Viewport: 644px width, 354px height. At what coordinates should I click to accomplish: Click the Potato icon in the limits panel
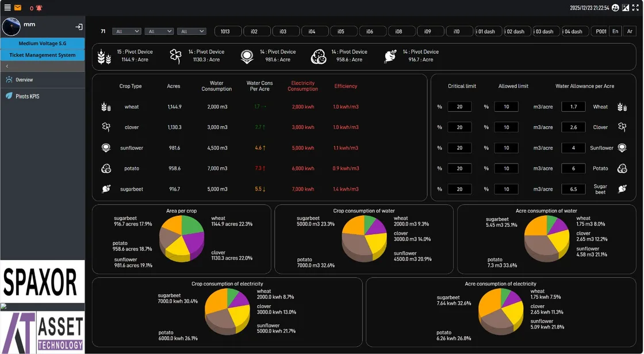click(622, 168)
